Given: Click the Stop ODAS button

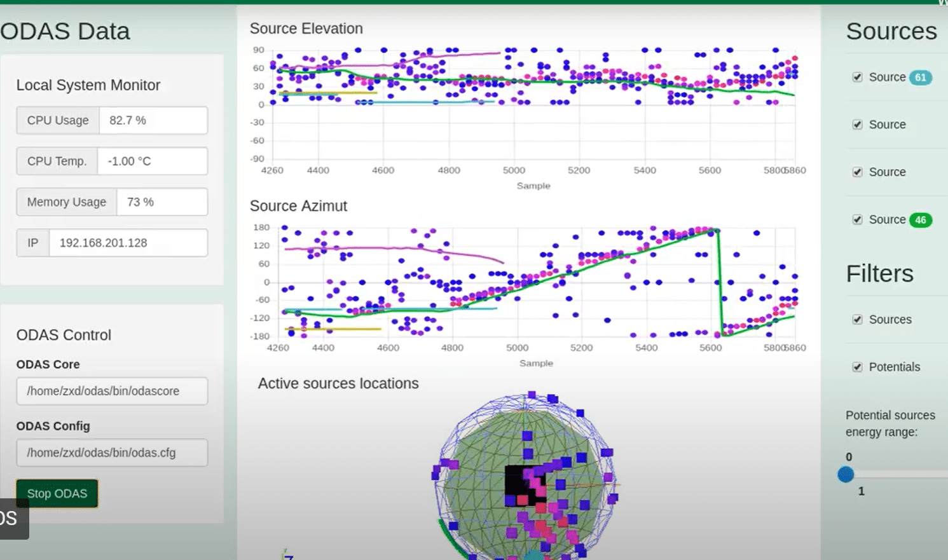Looking at the screenshot, I should [57, 493].
